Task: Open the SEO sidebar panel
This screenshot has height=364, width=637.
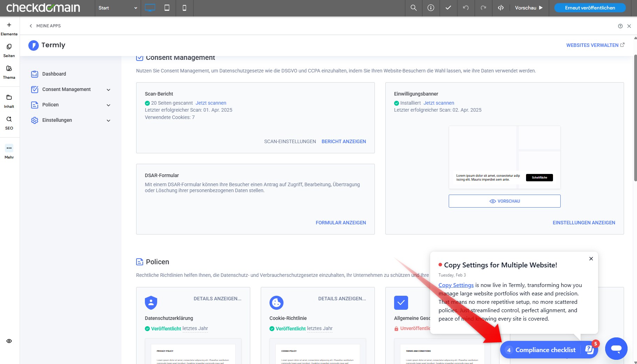Action: 9,122
